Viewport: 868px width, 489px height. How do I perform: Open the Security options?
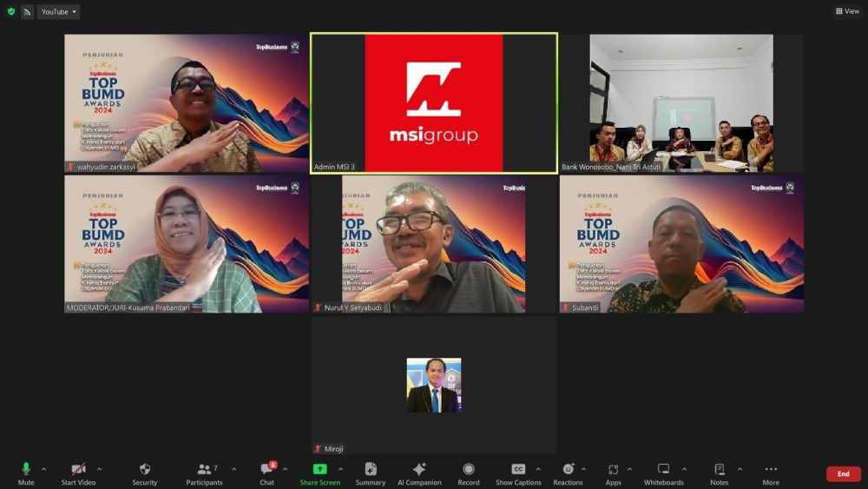pos(144,473)
